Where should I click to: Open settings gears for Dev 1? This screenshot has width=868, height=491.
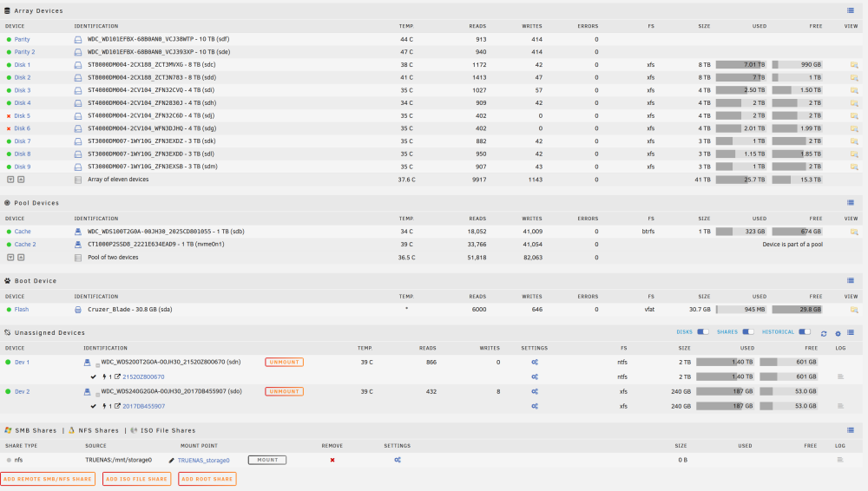click(x=535, y=362)
